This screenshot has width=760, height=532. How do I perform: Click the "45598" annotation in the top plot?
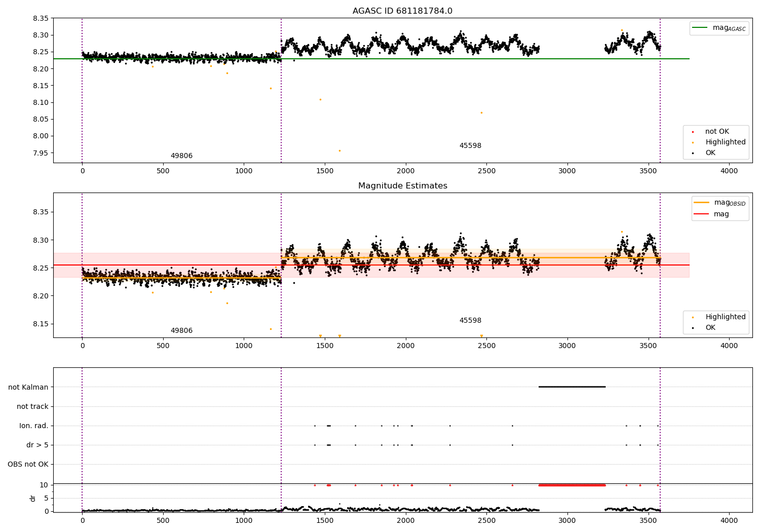pyautogui.click(x=470, y=145)
